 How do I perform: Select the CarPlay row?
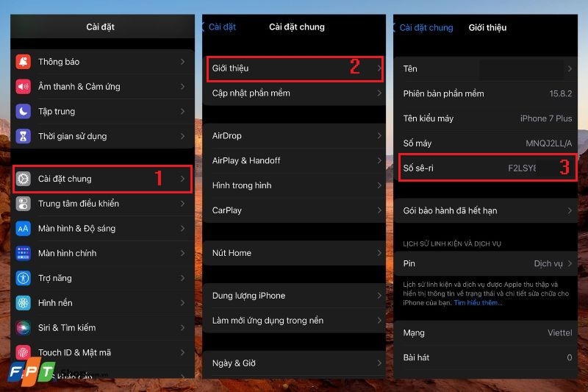point(294,210)
